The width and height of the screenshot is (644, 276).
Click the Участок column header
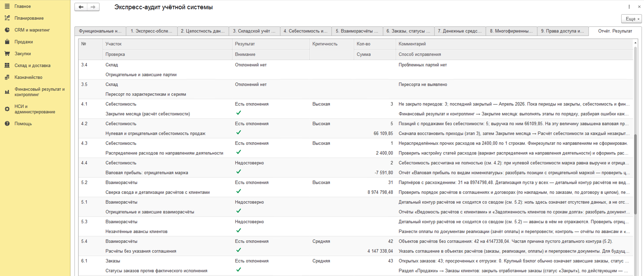[x=167, y=44]
